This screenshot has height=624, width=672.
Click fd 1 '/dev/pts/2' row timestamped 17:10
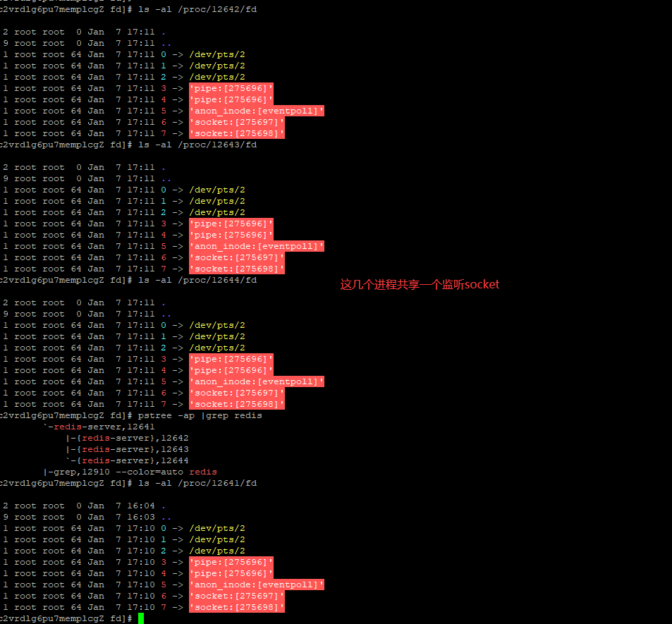coord(123,539)
